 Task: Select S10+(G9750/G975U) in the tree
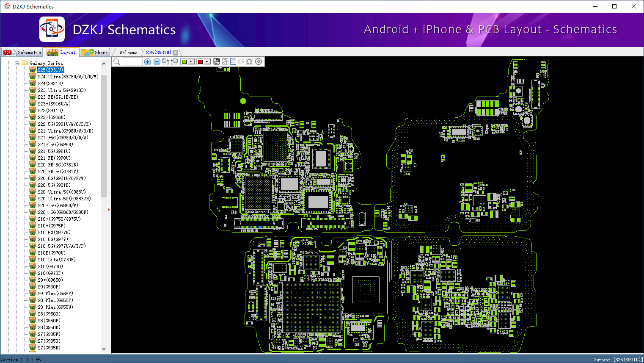(59, 219)
